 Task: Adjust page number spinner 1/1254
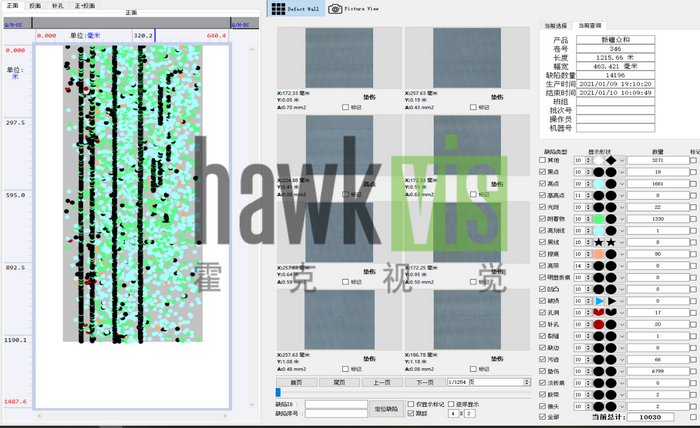527,382
